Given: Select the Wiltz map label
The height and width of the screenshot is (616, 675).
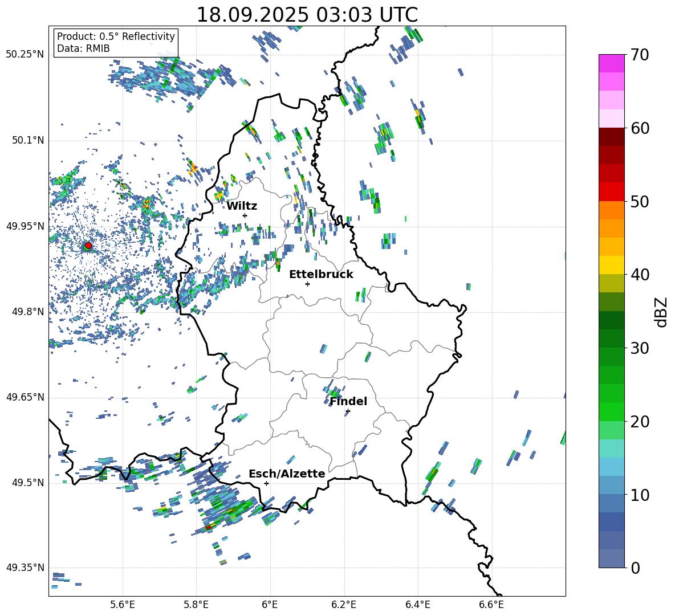Looking at the screenshot, I should pos(242,206).
